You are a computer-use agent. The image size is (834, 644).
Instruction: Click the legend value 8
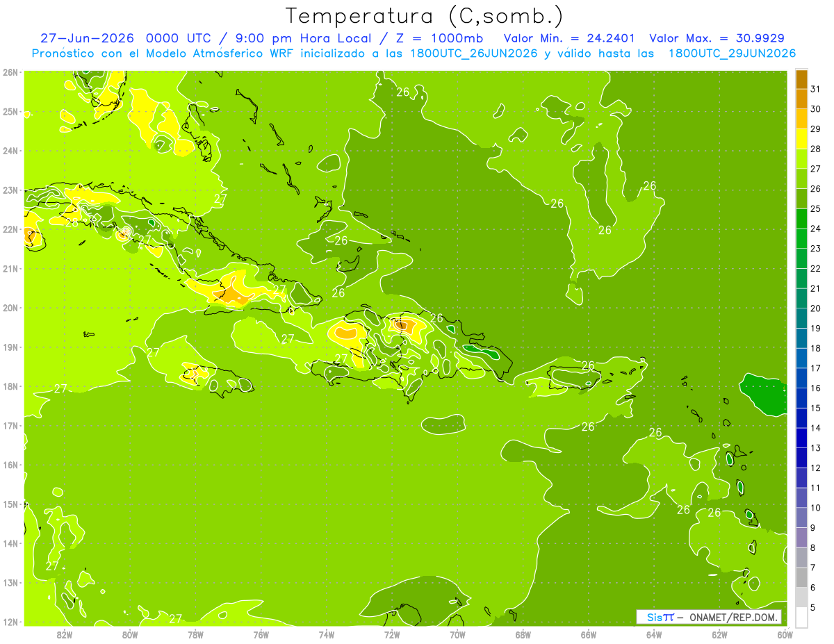814,548
